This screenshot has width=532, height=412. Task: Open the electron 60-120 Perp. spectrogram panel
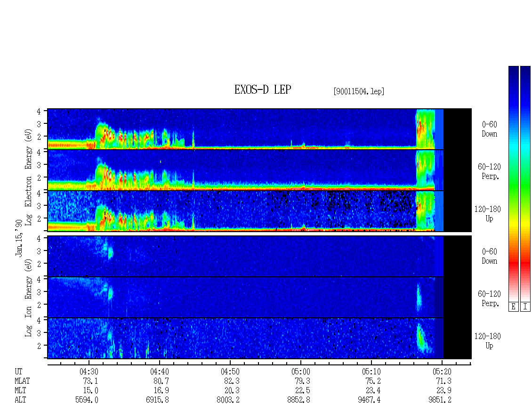point(259,170)
